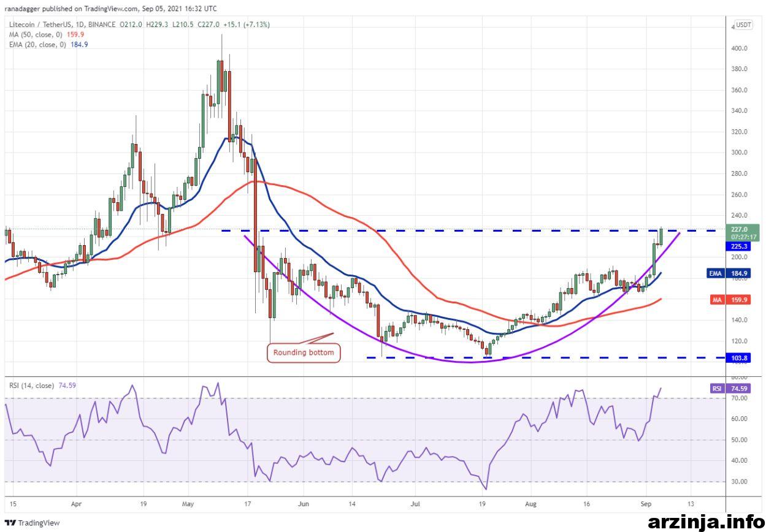Click the RSI 70.00 axis label
The image size is (766, 532).
(x=739, y=398)
